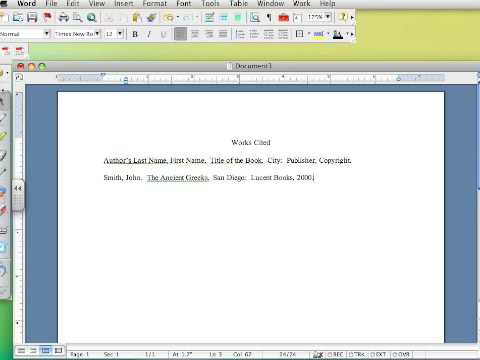Click the Increase Indent icon
This screenshot has width=480, height=360.
(283, 34)
